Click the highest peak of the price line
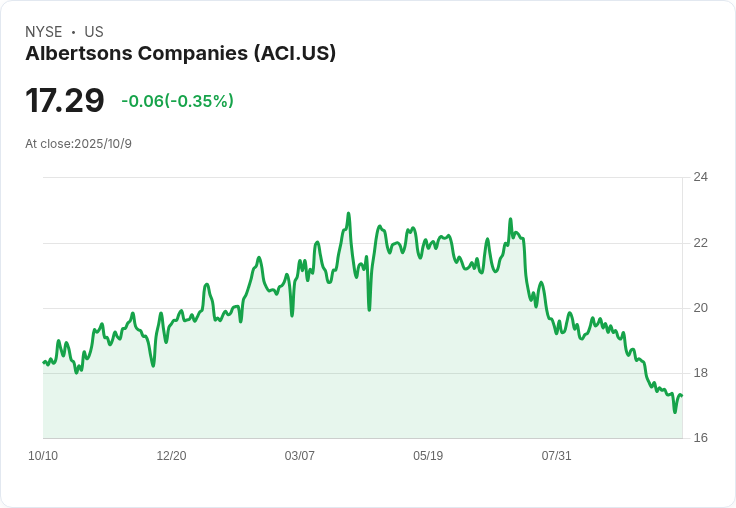This screenshot has width=736, height=508. (348, 213)
